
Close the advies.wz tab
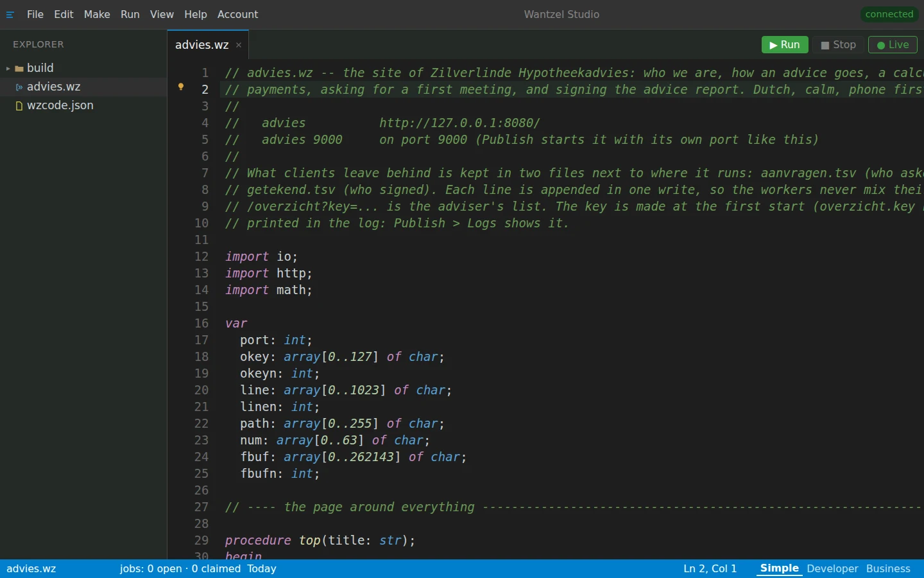pyautogui.click(x=239, y=45)
